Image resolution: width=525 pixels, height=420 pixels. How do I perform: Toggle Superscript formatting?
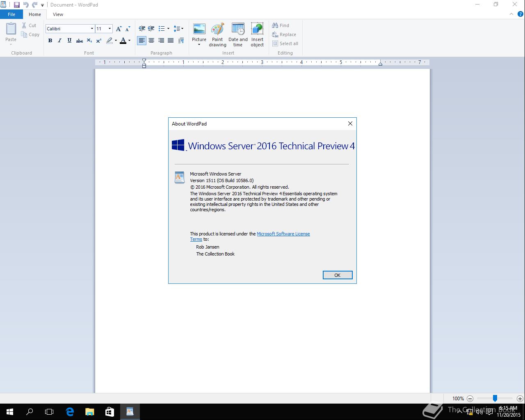pos(99,41)
